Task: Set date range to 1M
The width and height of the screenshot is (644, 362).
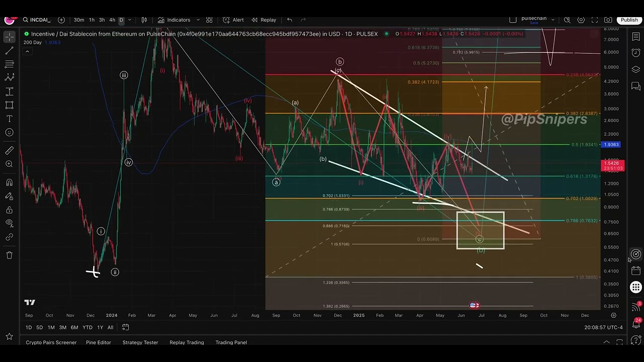Action: tap(51, 328)
